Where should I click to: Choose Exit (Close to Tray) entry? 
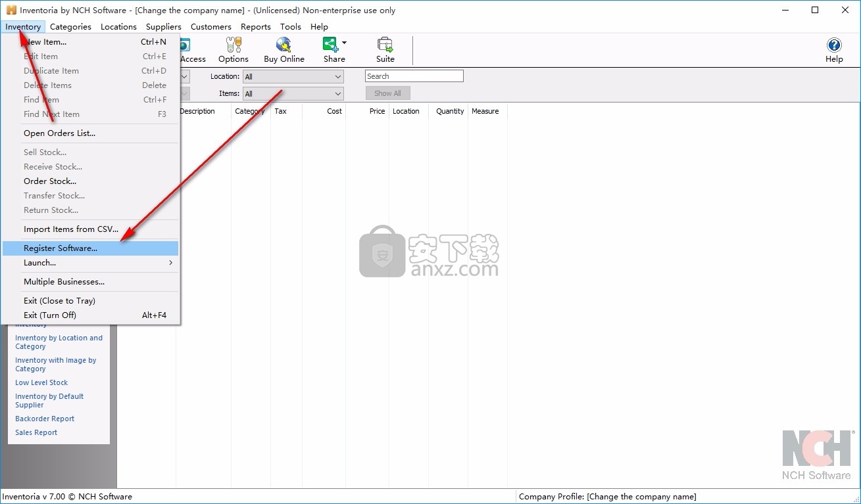point(90,301)
